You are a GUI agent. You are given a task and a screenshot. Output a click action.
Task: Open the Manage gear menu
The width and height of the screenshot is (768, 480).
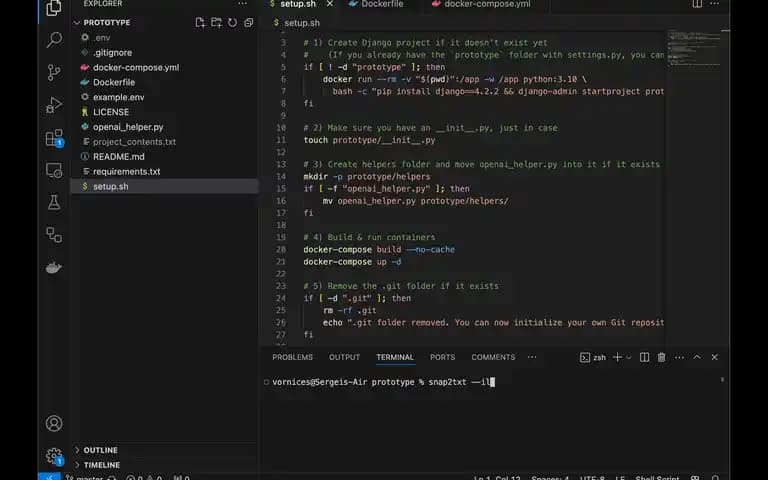tap(54, 456)
